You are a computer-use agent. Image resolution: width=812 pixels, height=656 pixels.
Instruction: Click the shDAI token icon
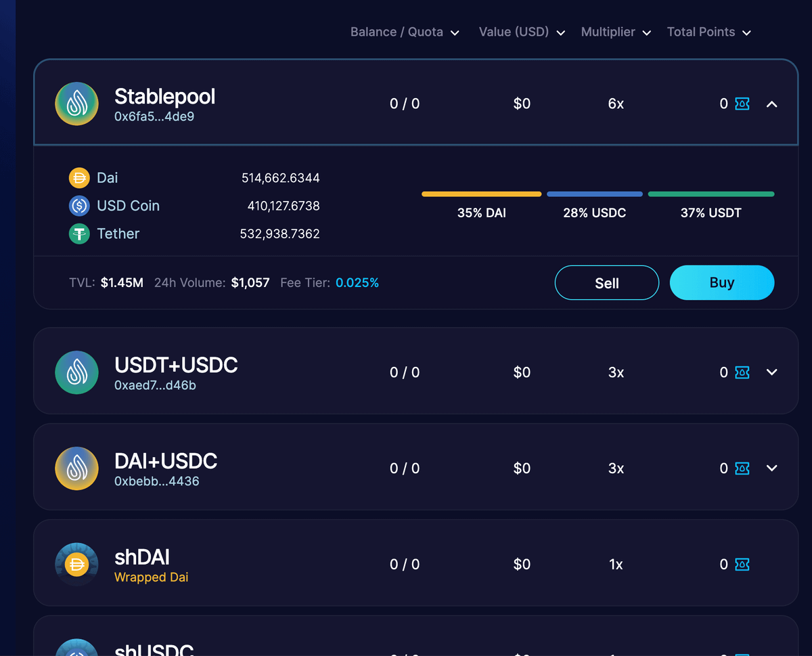(x=76, y=565)
